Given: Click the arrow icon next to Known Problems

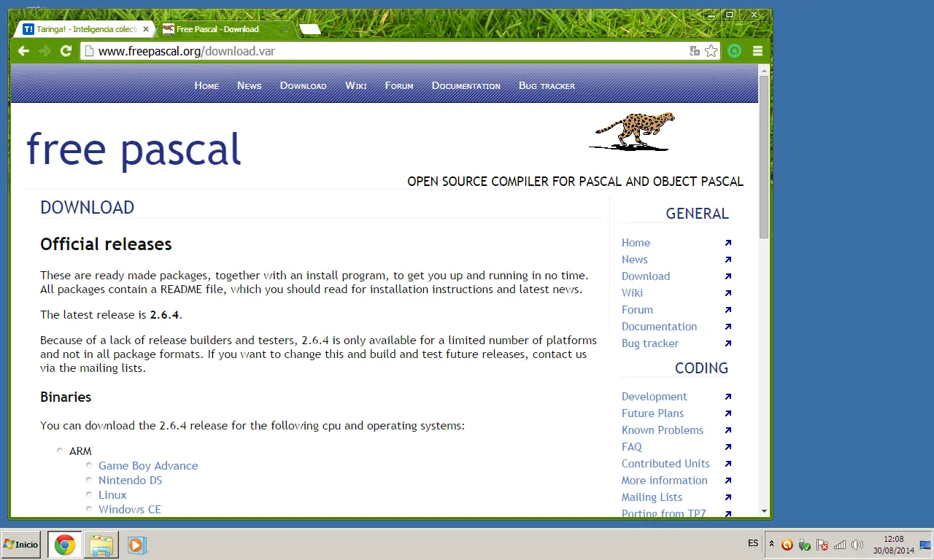Looking at the screenshot, I should [x=727, y=430].
